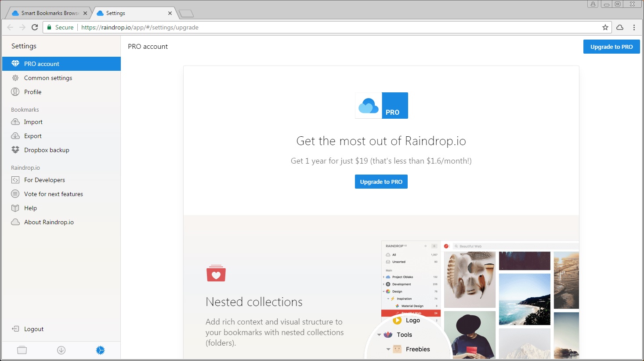Image resolution: width=644 pixels, height=361 pixels.
Task: Click the list icon beside Vote for next features
Action: click(x=15, y=194)
